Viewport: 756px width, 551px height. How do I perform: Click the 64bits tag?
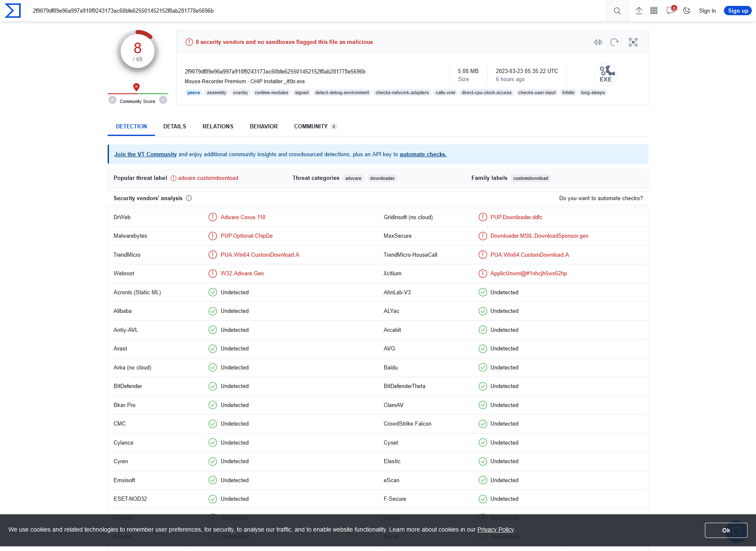click(x=568, y=93)
